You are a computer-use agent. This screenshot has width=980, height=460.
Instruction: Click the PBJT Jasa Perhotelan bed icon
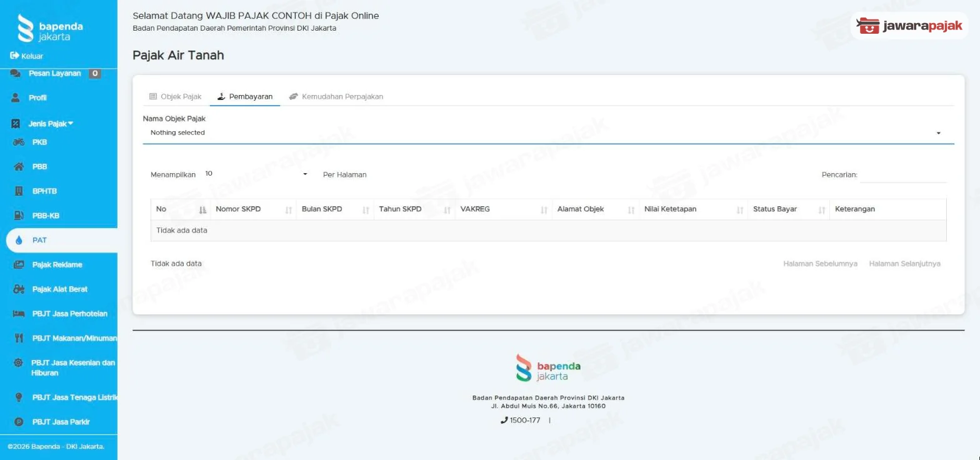(x=19, y=314)
